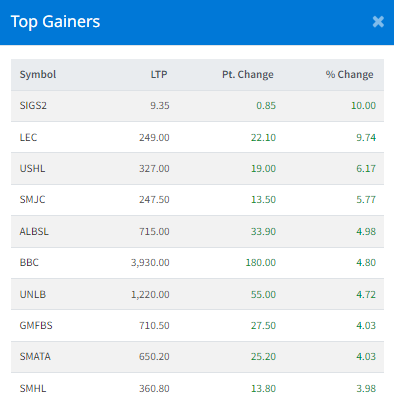Click UNLB's LTP value 1,220.00

pos(150,295)
